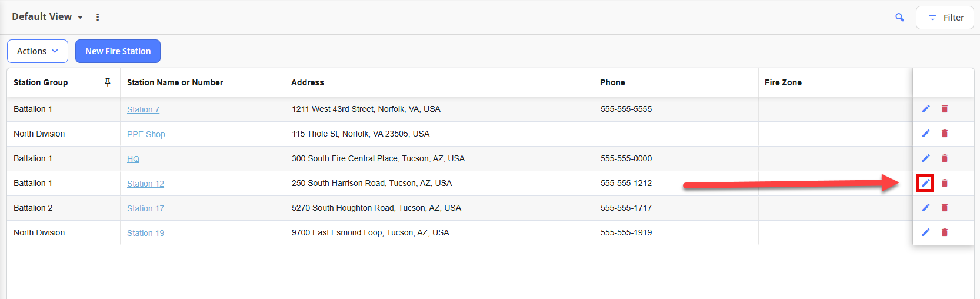Image resolution: width=980 pixels, height=299 pixels.
Task: Delete the Station 12 row
Action: point(945,183)
